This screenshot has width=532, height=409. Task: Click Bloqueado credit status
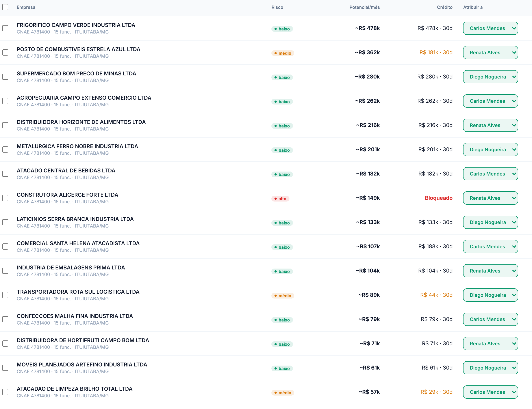[x=439, y=198]
